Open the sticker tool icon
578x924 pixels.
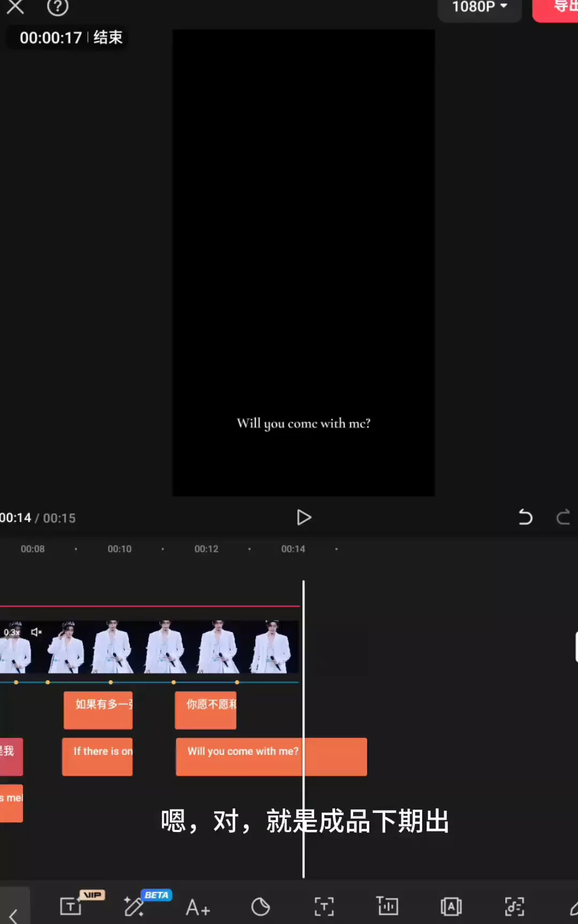261,907
